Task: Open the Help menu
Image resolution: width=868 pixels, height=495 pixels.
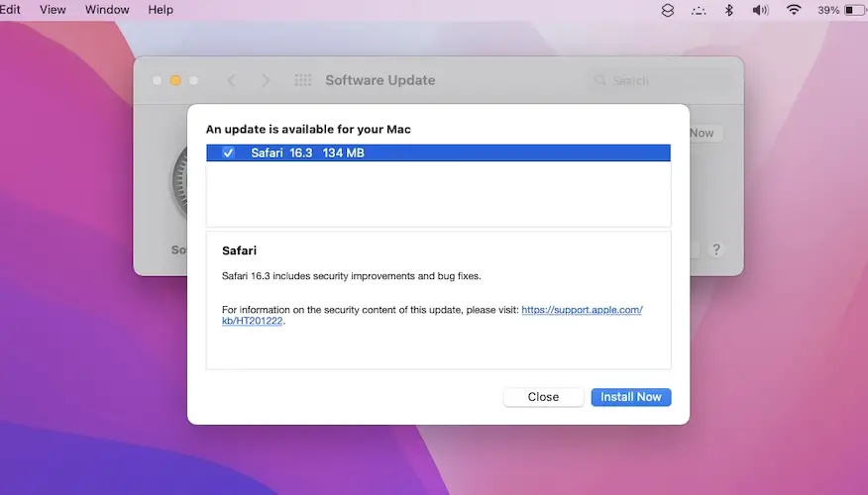Action: click(x=160, y=10)
